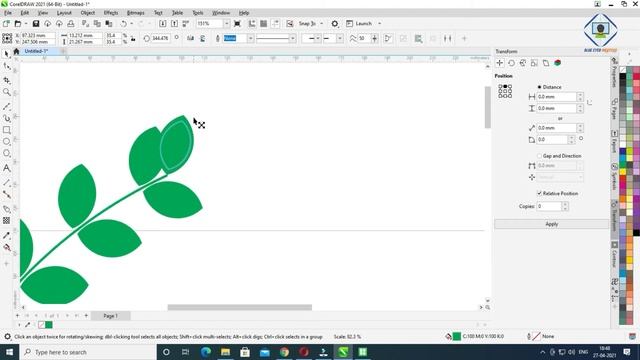Screen dimensions: 640x360
Task: Select the Pick tool
Action: (7, 54)
